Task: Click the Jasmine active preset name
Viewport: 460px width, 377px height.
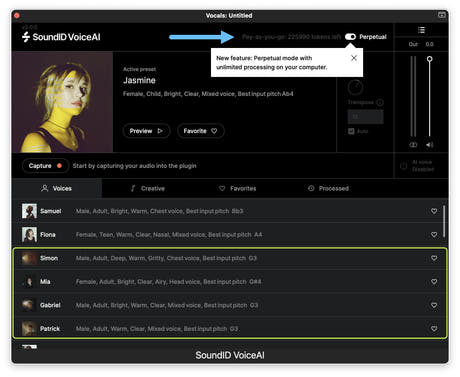Action: click(139, 80)
